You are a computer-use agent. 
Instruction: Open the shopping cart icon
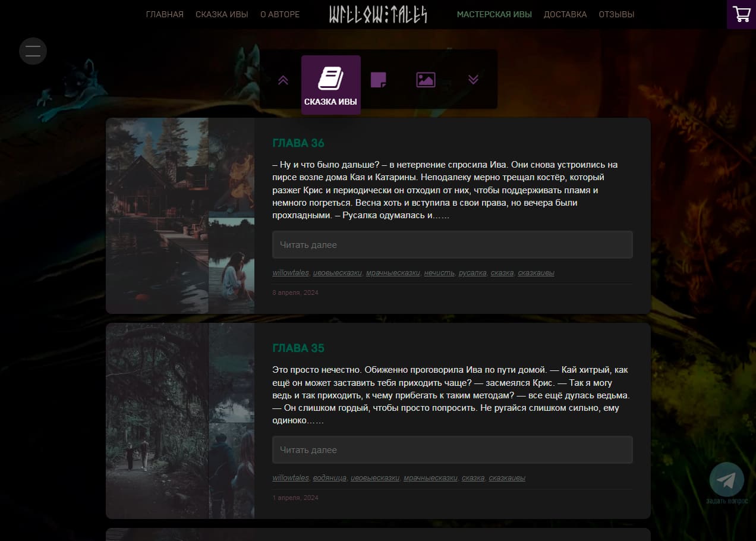[x=741, y=14]
